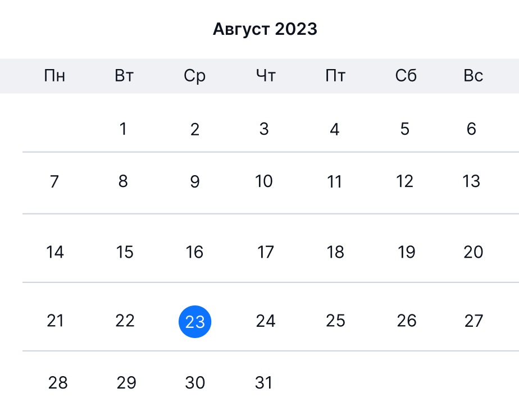Select day 3 under Чт column
This screenshot has width=519, height=420.
(x=264, y=129)
